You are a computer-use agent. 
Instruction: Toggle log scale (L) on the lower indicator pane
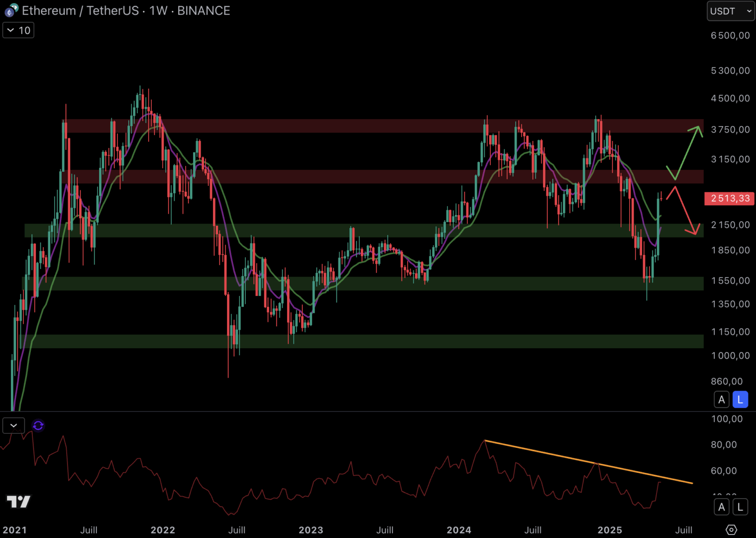pyautogui.click(x=740, y=507)
